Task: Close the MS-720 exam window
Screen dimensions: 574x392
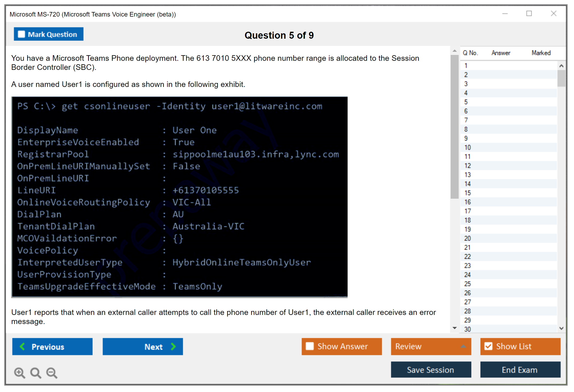Action: (x=553, y=14)
